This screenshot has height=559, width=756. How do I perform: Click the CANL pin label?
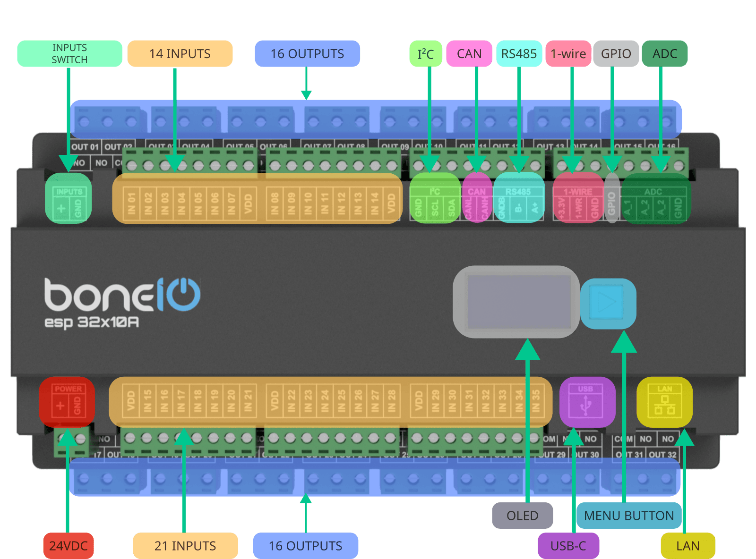[468, 209]
